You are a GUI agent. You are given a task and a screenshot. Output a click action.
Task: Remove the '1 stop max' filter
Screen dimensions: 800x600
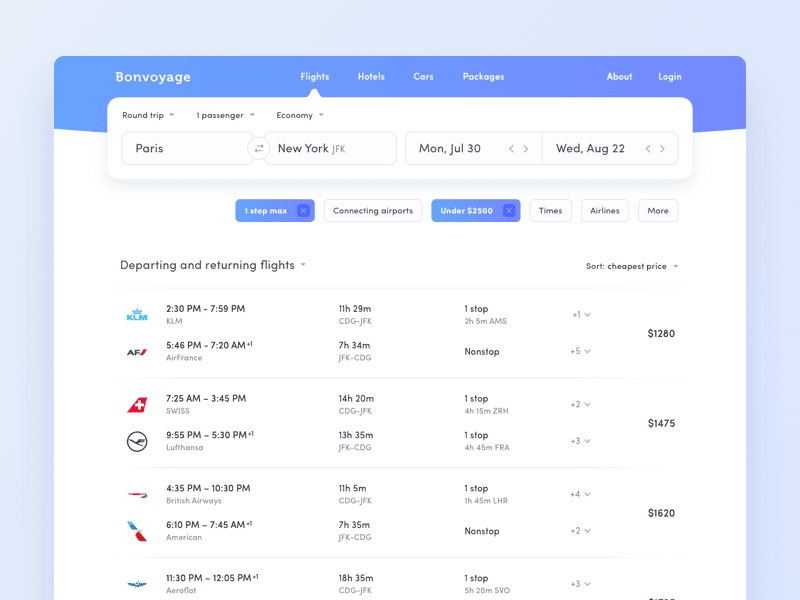click(x=305, y=210)
